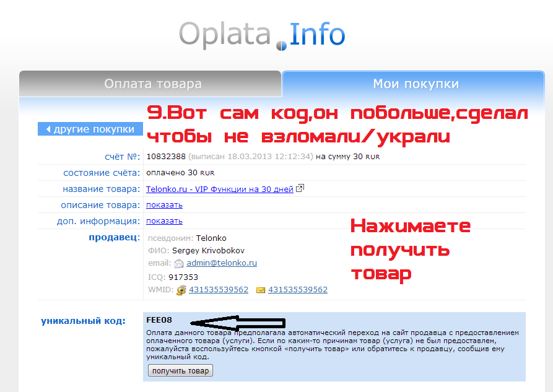Open the second 431535539562 message link
The width and height of the screenshot is (553, 392).
(298, 290)
